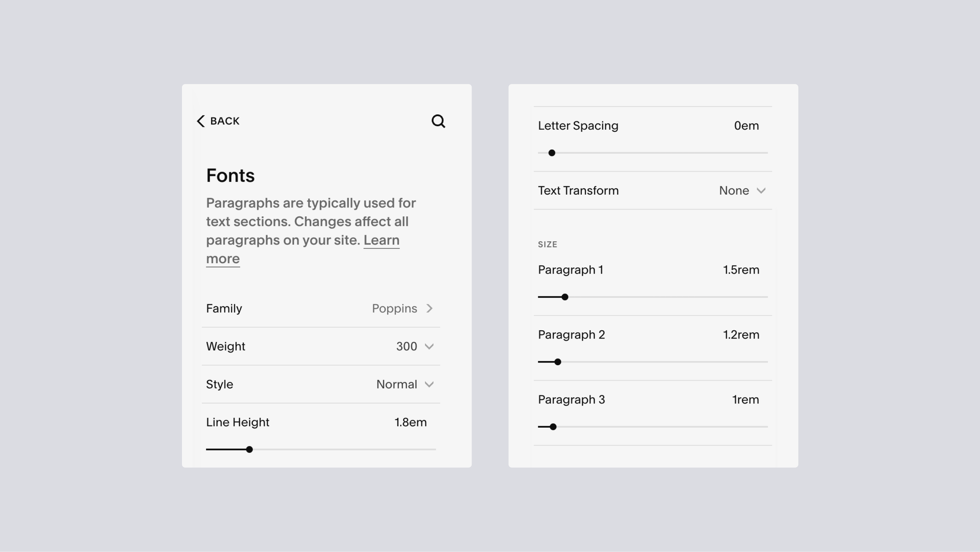Image resolution: width=980 pixels, height=552 pixels.
Task: Click the Learn more link
Action: pos(303,249)
